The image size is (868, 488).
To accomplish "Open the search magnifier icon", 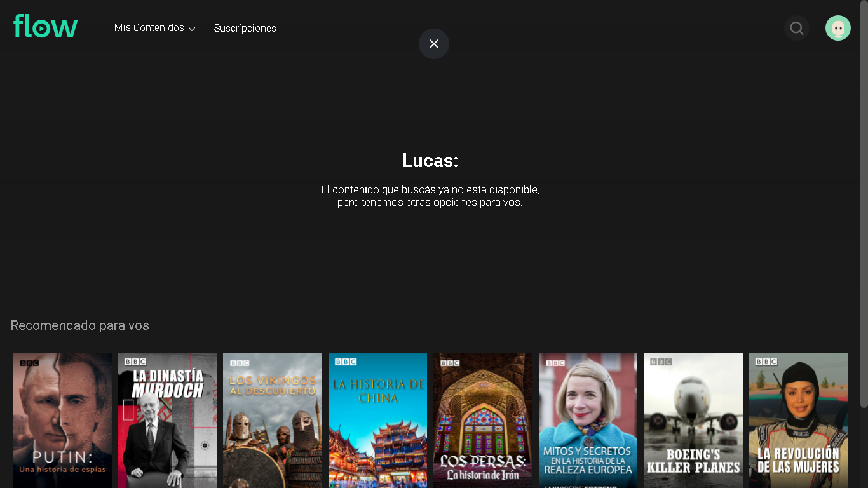I will (796, 28).
